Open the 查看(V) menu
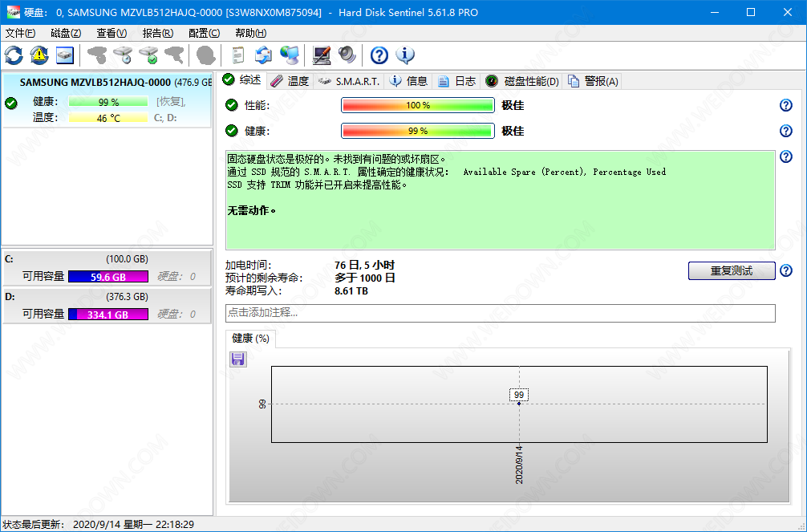 [112, 33]
